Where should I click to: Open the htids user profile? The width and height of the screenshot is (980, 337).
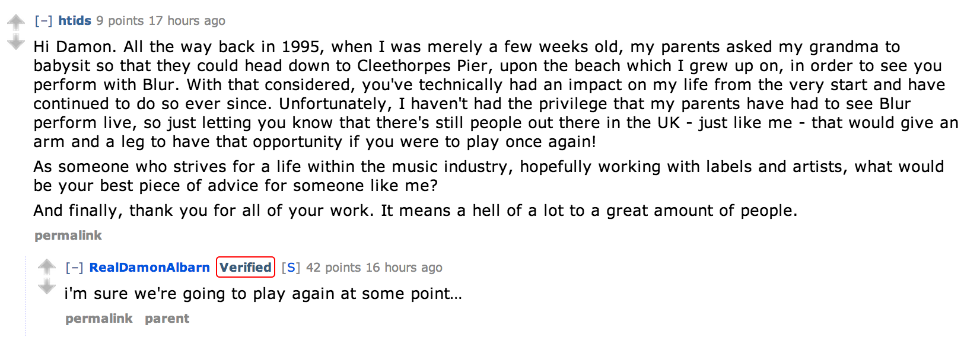pos(75,21)
